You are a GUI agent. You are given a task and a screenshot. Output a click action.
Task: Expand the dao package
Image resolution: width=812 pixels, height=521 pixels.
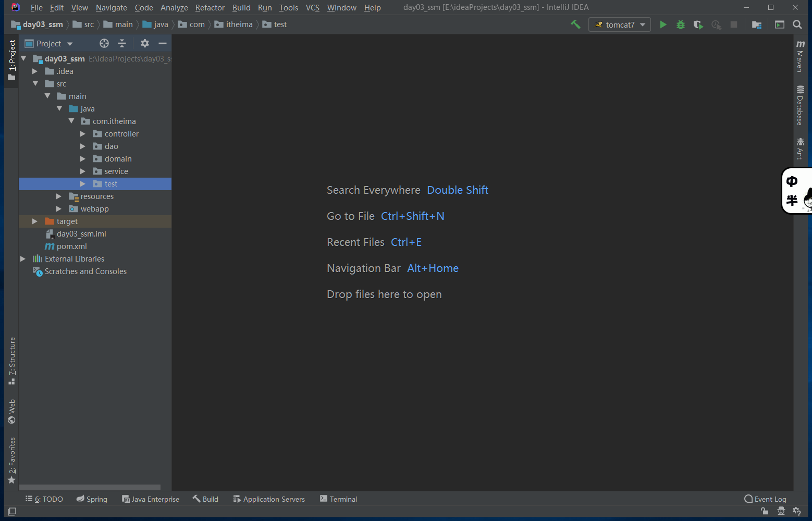(83, 146)
